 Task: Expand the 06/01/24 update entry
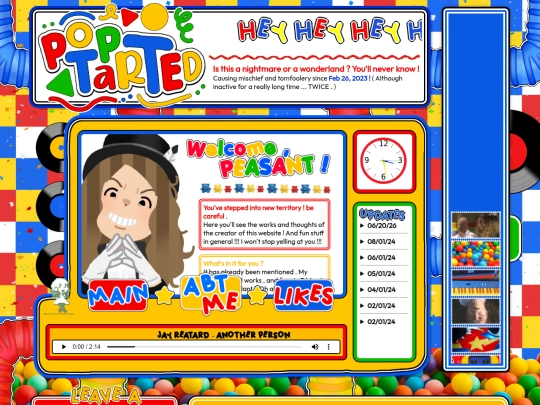(x=381, y=258)
